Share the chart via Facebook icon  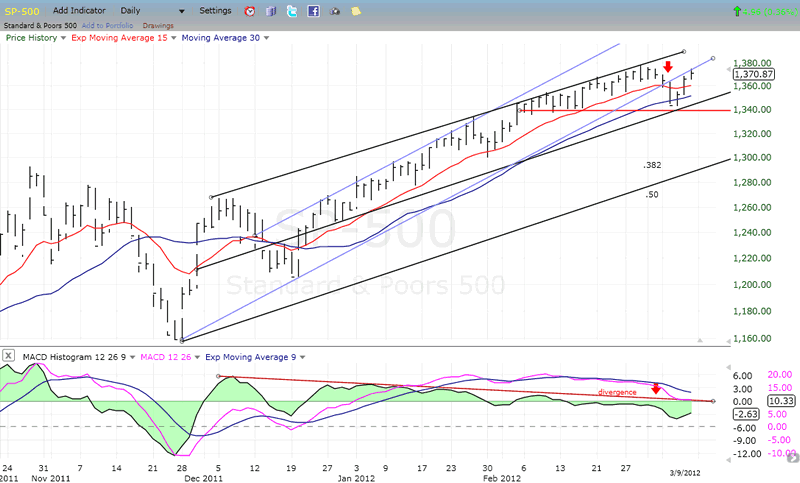(x=313, y=11)
